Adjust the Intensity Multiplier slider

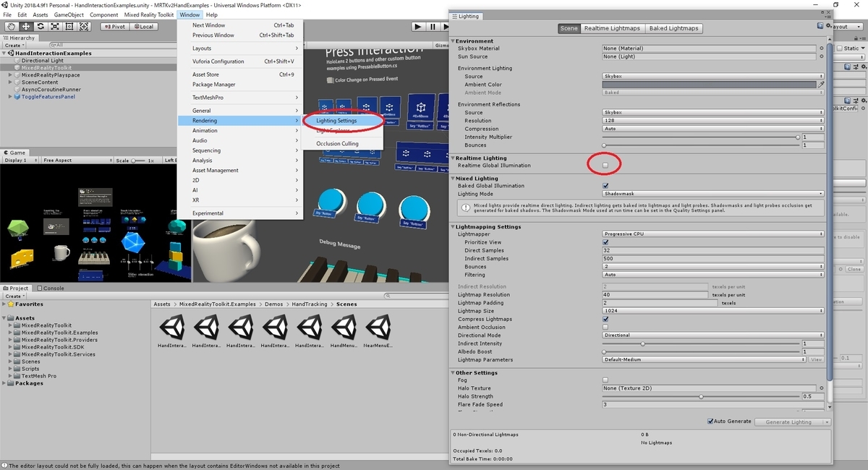tap(699, 137)
